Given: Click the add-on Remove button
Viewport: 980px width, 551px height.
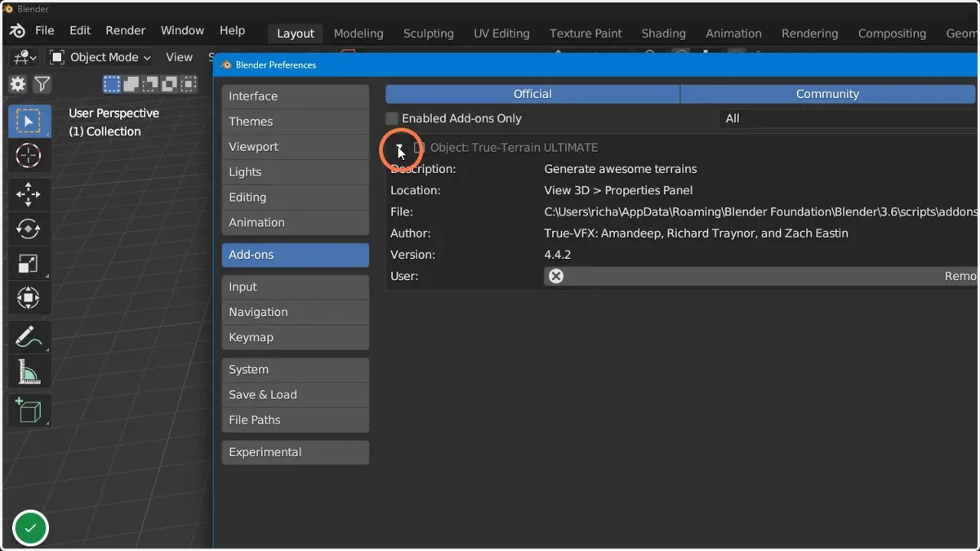Looking at the screenshot, I should click(x=761, y=276).
